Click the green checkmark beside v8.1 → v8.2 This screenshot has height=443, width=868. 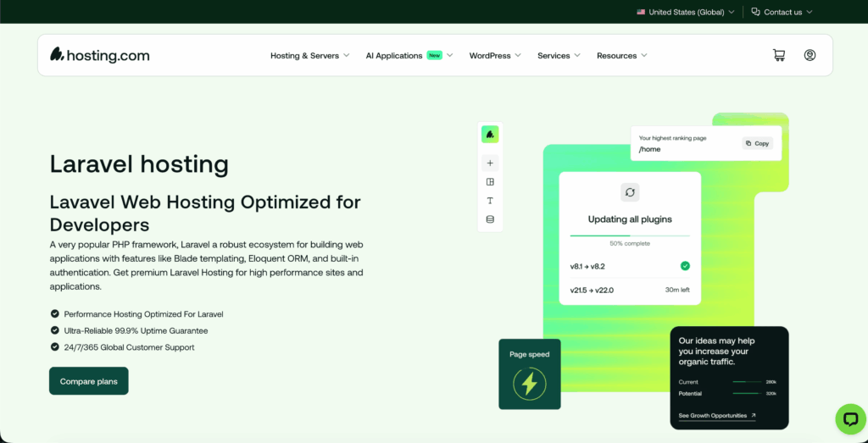point(685,266)
